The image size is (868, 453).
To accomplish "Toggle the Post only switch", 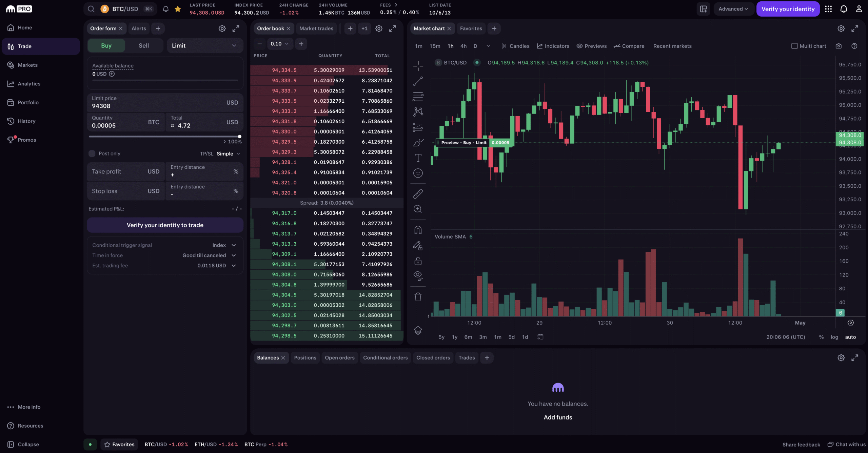I will [92, 153].
